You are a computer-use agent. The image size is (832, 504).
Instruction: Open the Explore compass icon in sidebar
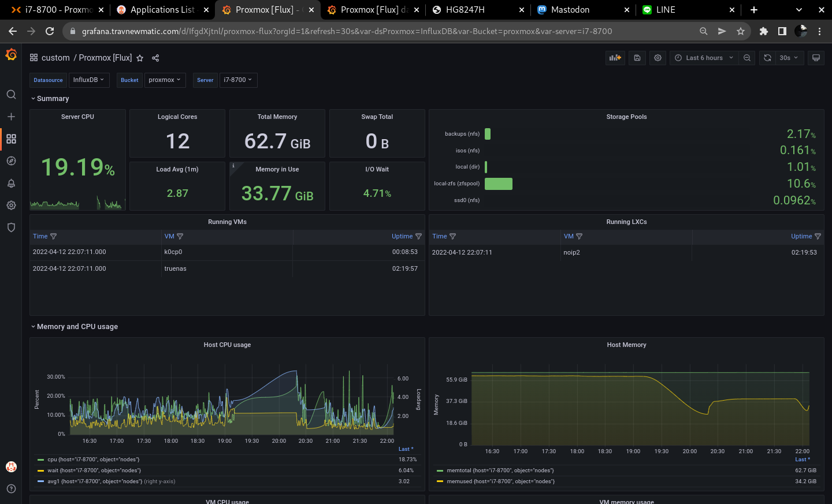[11, 161]
